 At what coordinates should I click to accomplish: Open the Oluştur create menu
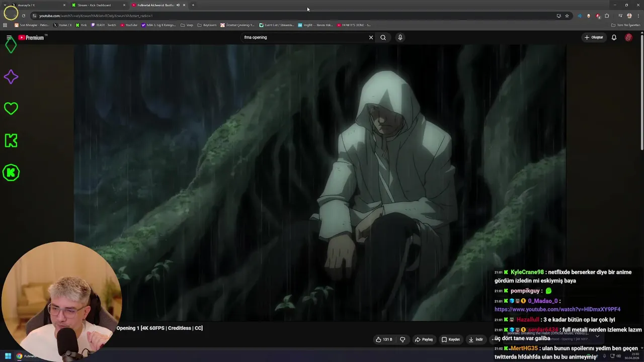[594, 37]
